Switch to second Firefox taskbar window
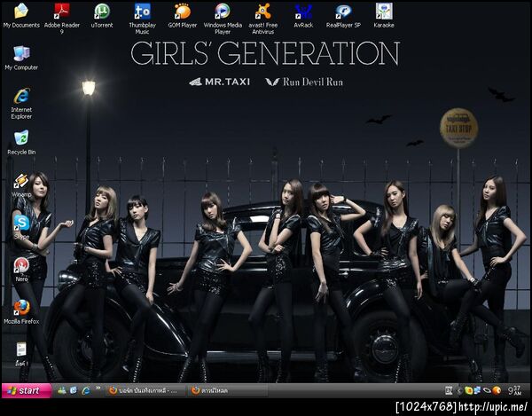The height and width of the screenshot is (416, 532). click(227, 391)
